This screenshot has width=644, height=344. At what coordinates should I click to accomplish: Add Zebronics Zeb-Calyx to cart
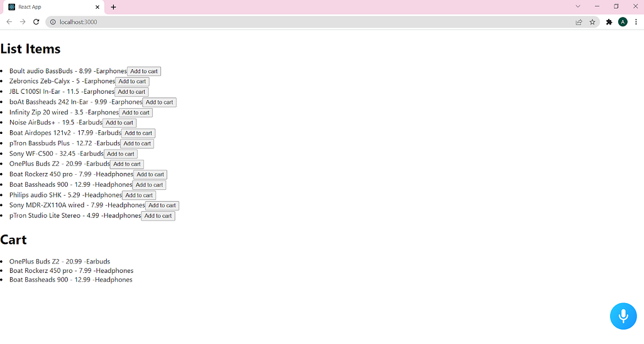132,82
